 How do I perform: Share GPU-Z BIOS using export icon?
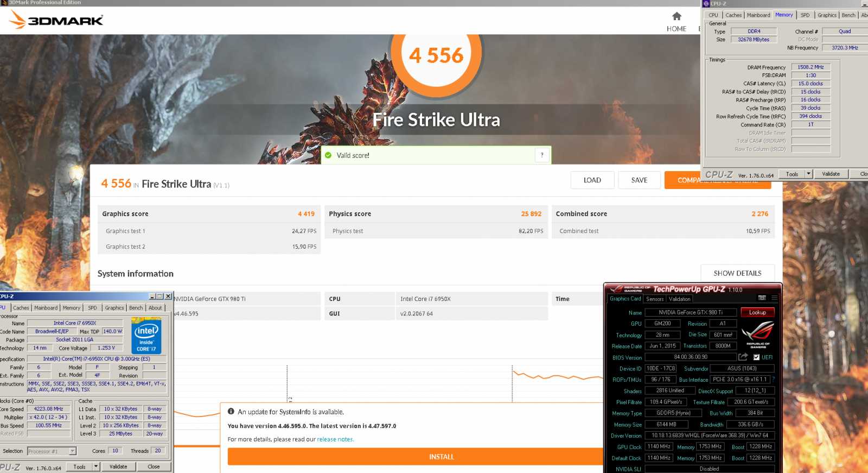coord(743,357)
